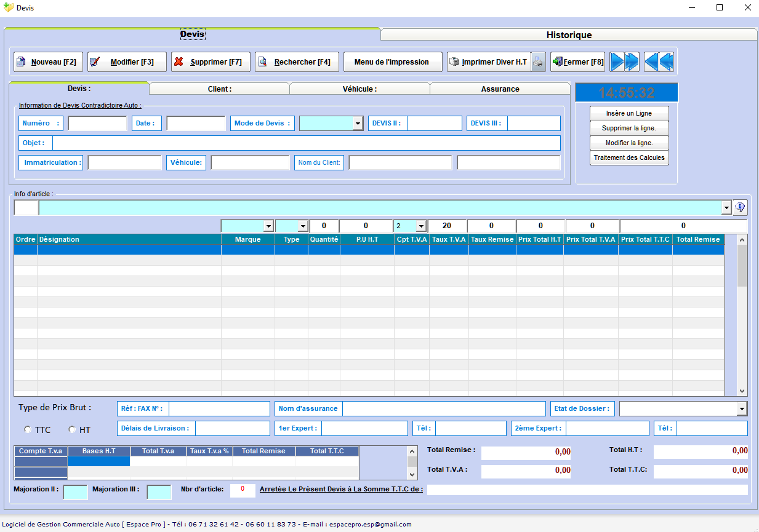Open the Véhicule sub-tab

tap(359, 89)
